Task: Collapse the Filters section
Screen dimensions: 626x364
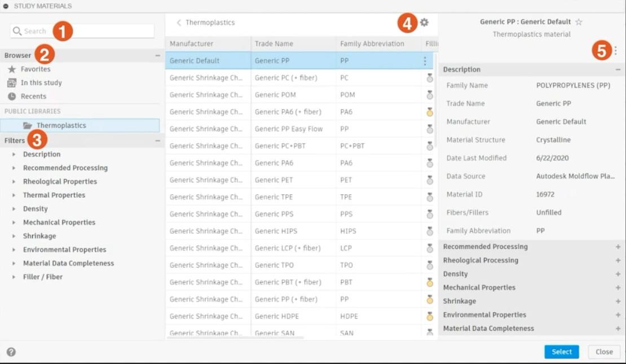Action: point(158,140)
